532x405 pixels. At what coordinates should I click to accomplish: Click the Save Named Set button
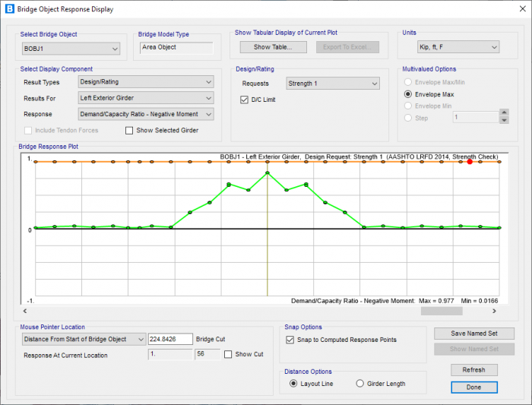coord(474,334)
